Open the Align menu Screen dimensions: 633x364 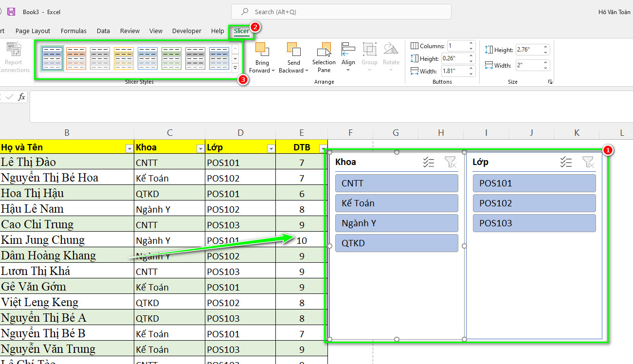pyautogui.click(x=348, y=57)
